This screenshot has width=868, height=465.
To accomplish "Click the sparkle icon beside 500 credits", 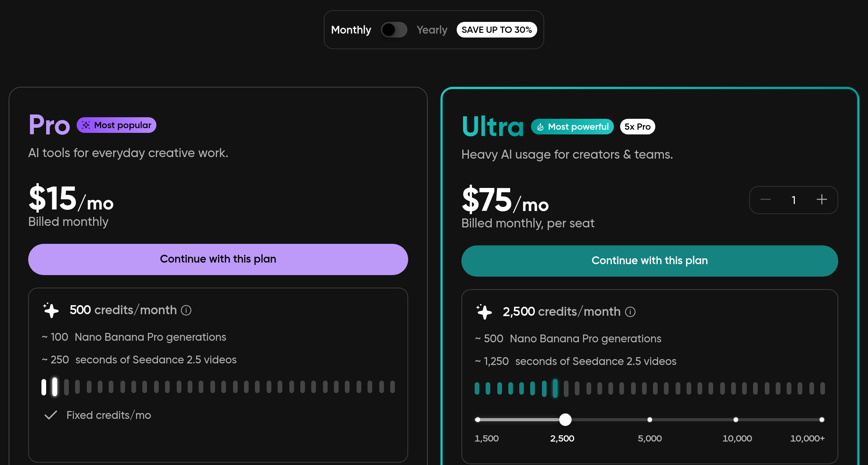I will (51, 310).
